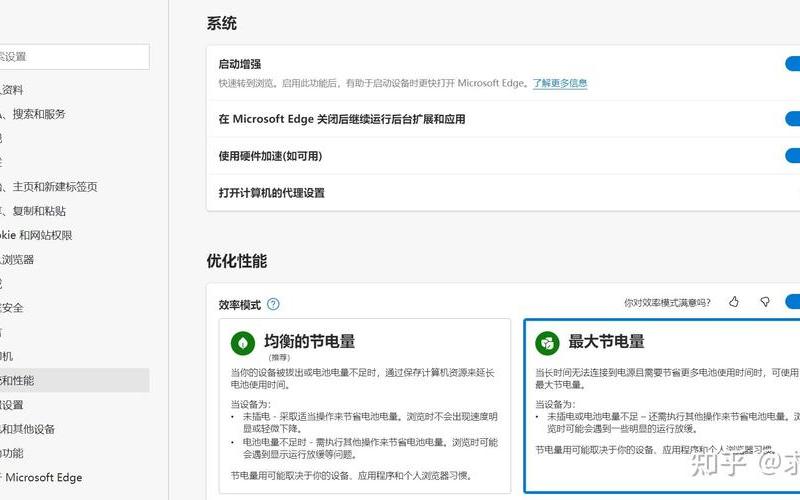800x500 pixels.
Task: Click the 你对效率模式满意吗? text
Action: click(x=667, y=303)
